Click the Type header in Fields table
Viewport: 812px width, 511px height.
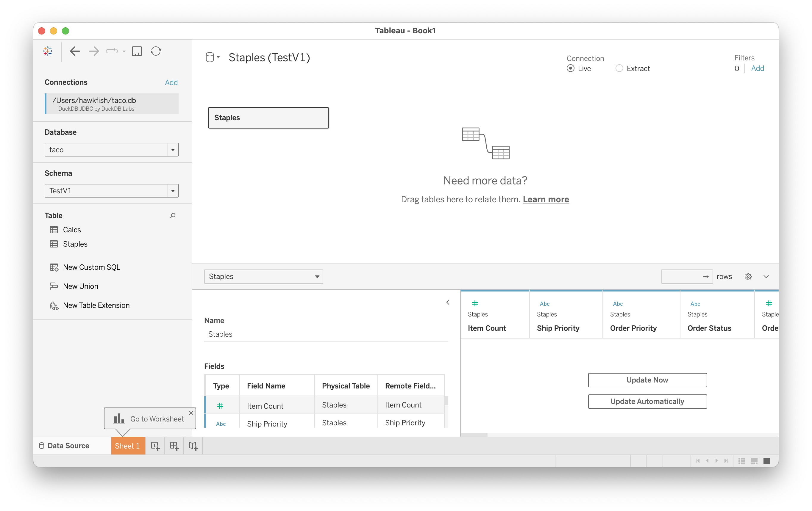(x=221, y=385)
